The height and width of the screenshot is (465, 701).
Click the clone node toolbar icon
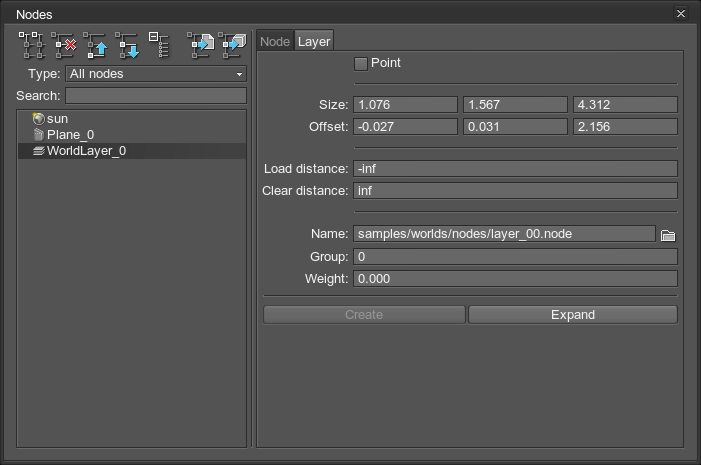pyautogui.click(x=33, y=45)
